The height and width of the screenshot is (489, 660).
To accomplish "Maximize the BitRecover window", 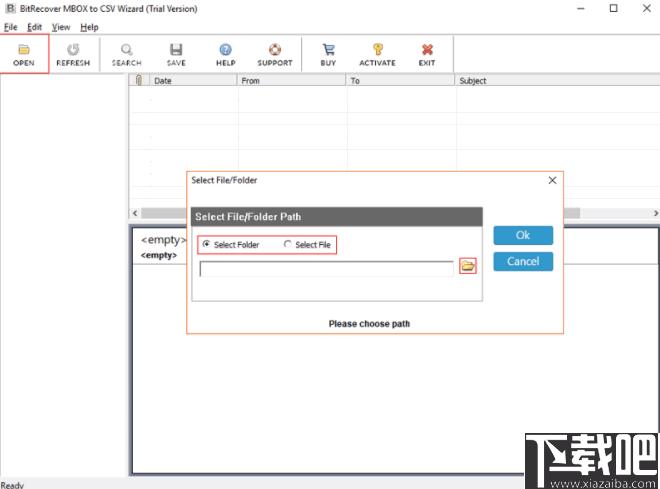I will (614, 8).
